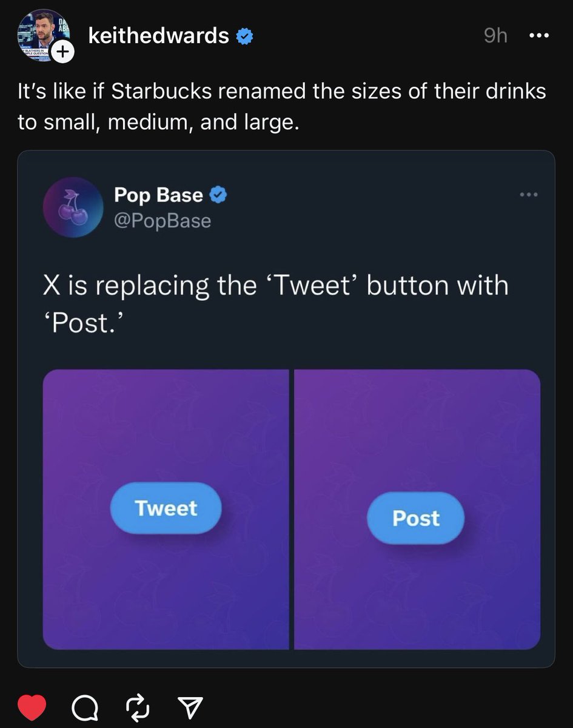Open the three-dot menu beside 9h
Screen dimensions: 573x728
(x=539, y=36)
